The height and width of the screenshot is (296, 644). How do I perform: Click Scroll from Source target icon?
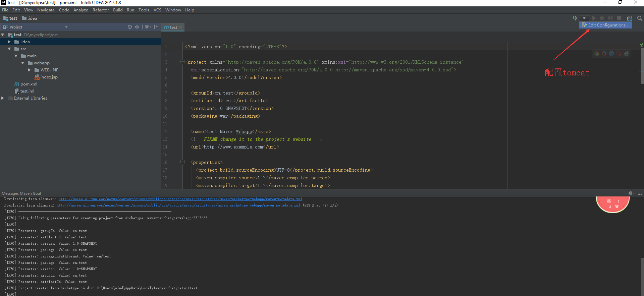pos(130,27)
